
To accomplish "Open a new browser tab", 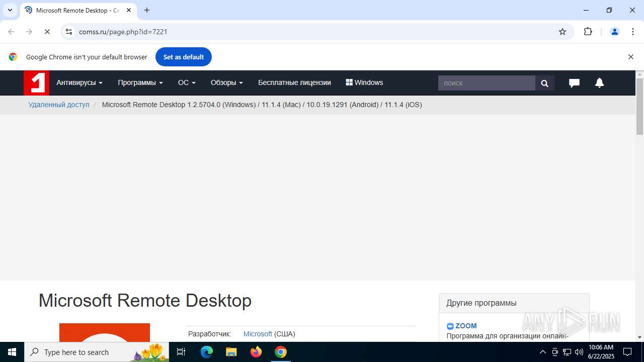I will pos(147,10).
